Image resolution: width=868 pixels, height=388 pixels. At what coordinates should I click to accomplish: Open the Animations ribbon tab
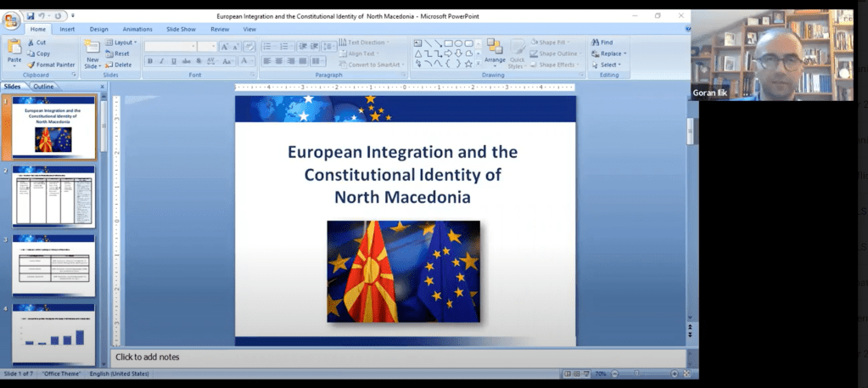137,29
